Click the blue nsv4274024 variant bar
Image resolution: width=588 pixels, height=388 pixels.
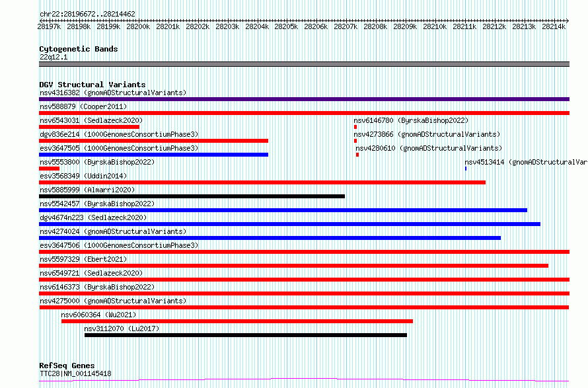point(270,238)
